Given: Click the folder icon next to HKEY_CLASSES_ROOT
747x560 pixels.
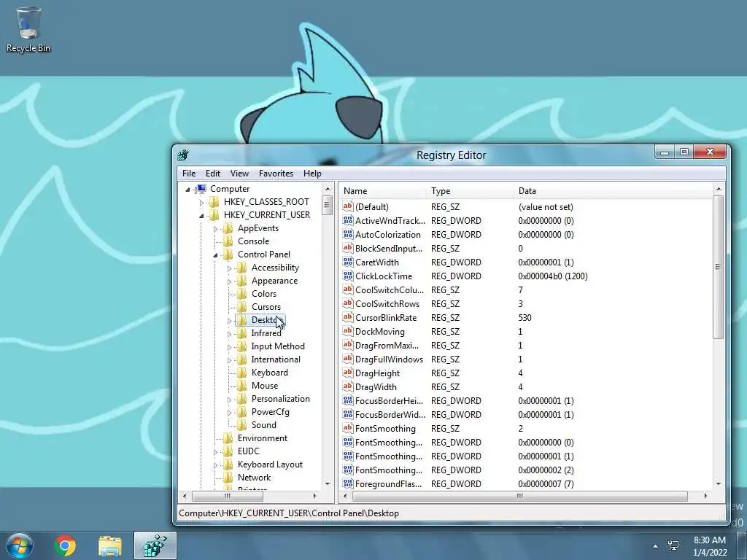Looking at the screenshot, I should pos(214,202).
